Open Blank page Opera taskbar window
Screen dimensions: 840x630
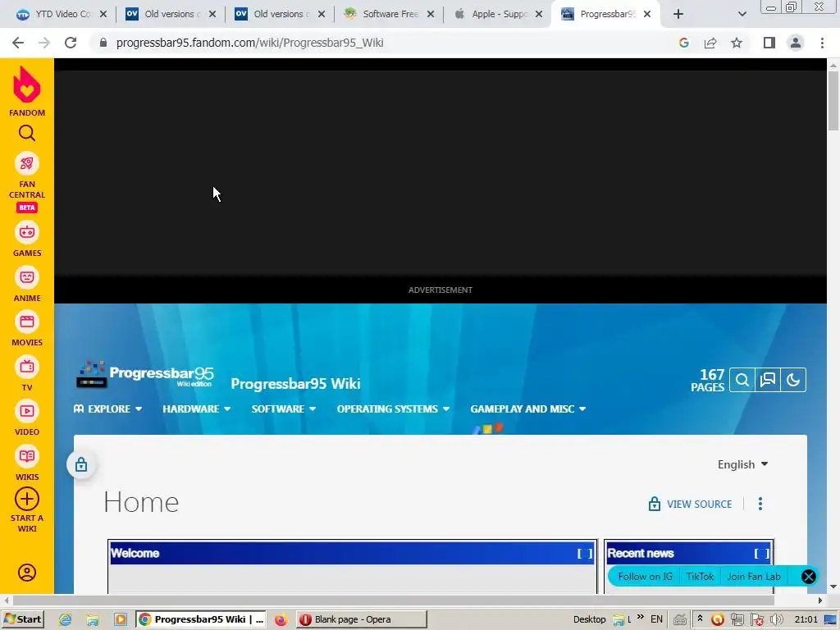click(x=362, y=619)
